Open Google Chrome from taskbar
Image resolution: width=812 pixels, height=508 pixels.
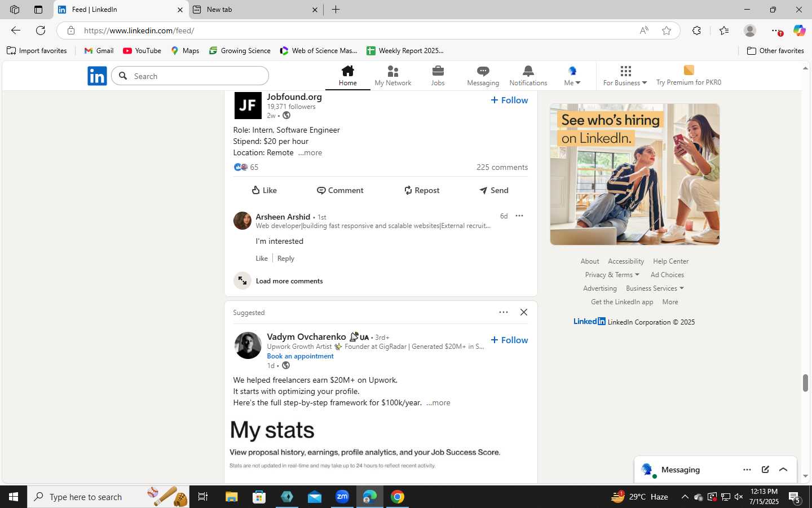[x=398, y=497]
